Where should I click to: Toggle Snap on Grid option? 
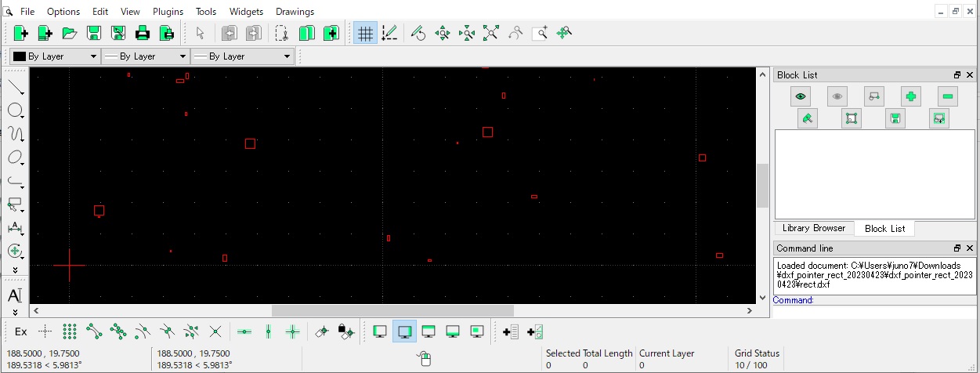coord(70,331)
